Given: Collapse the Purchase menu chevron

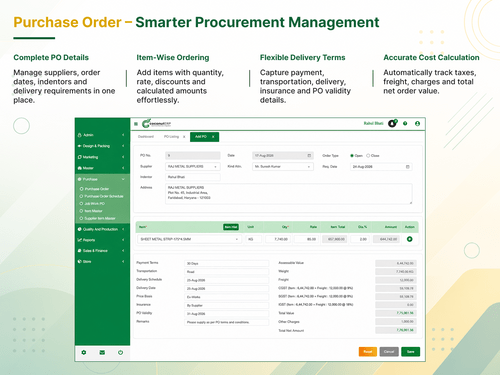Looking at the screenshot, I should (x=123, y=179).
